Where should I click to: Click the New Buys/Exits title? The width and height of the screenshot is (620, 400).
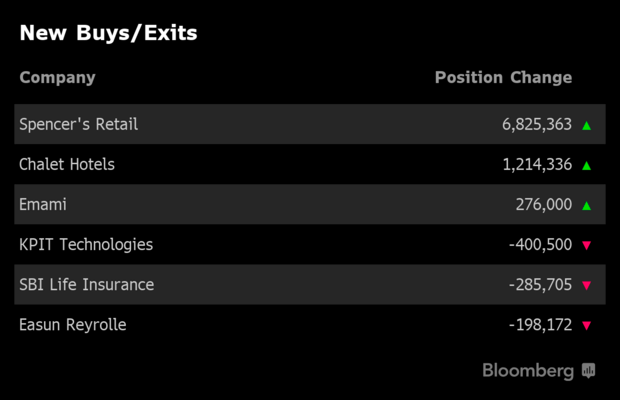point(108,33)
